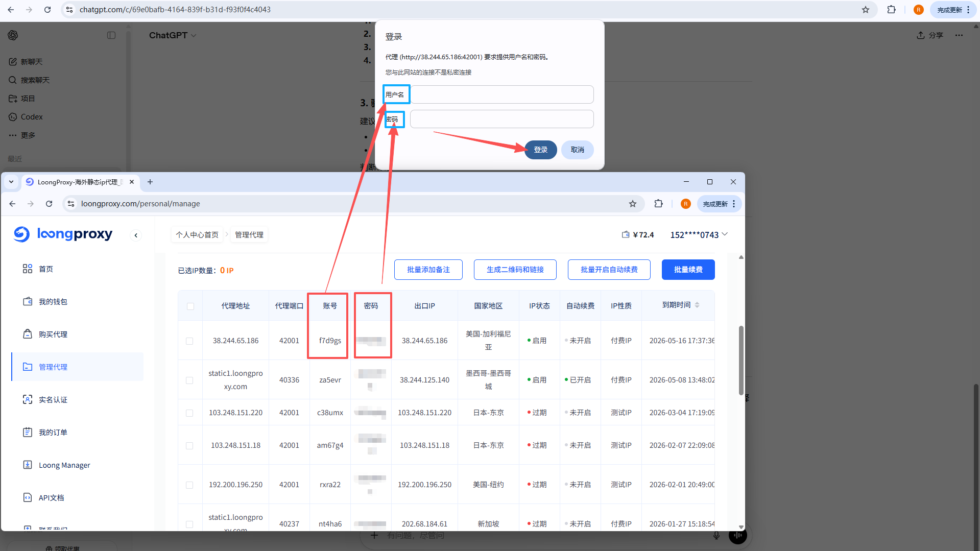The width and height of the screenshot is (980, 551).
Task: Check the row for 103.248.151.220
Action: 189,413
